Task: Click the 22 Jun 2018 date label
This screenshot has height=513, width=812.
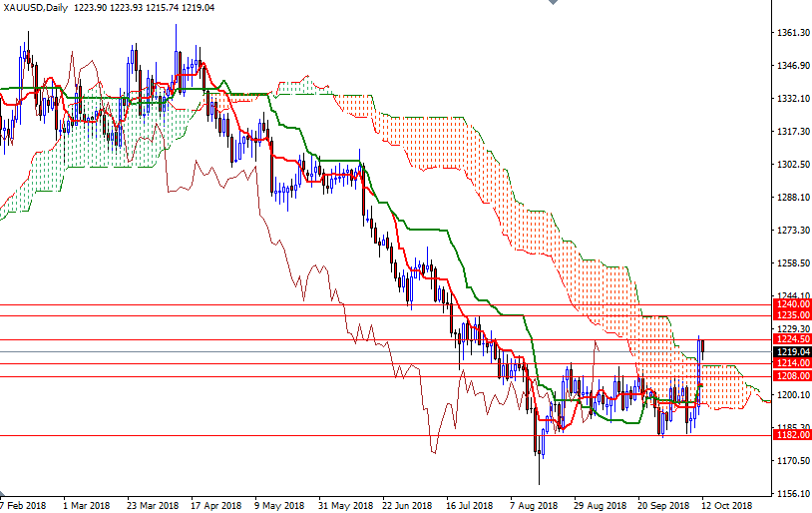Action: pos(404,505)
